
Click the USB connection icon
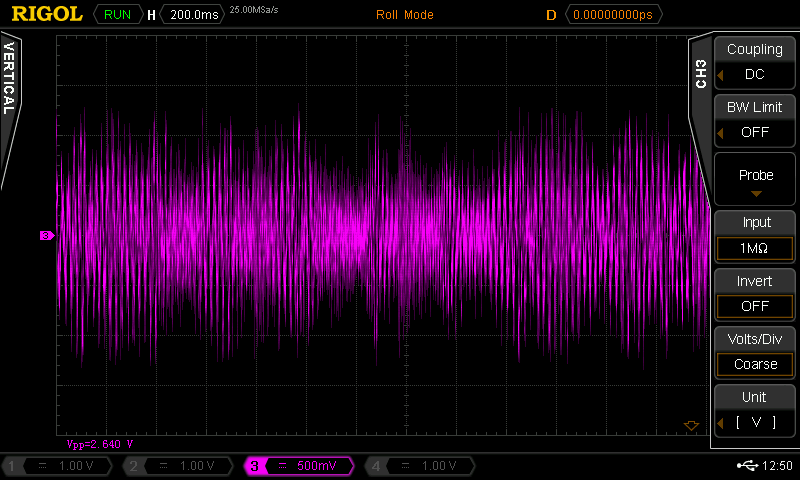click(x=747, y=466)
